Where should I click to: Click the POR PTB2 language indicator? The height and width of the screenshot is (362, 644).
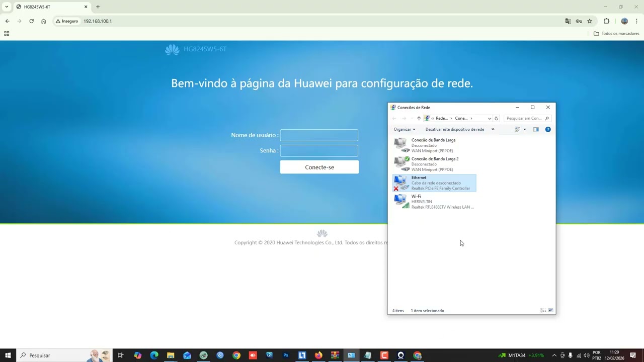click(x=597, y=355)
